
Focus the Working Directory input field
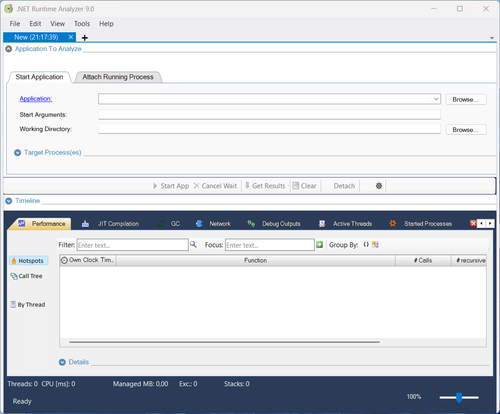tap(269, 129)
